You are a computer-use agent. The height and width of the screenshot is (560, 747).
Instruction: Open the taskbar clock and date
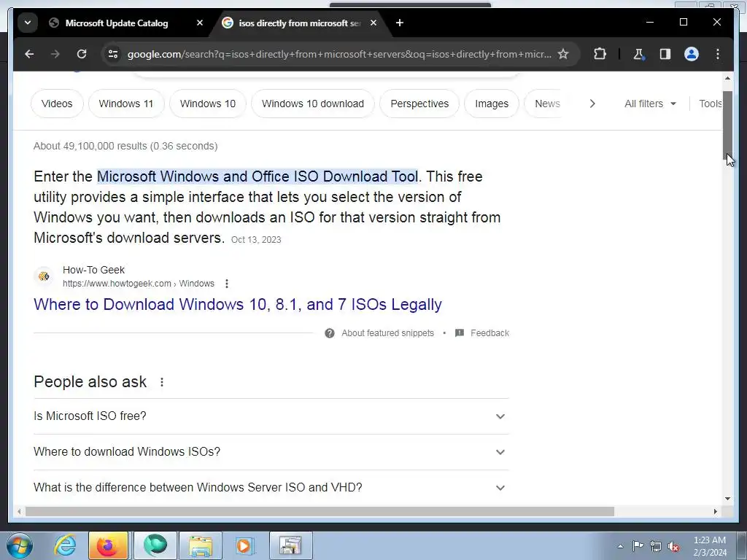[710, 546]
